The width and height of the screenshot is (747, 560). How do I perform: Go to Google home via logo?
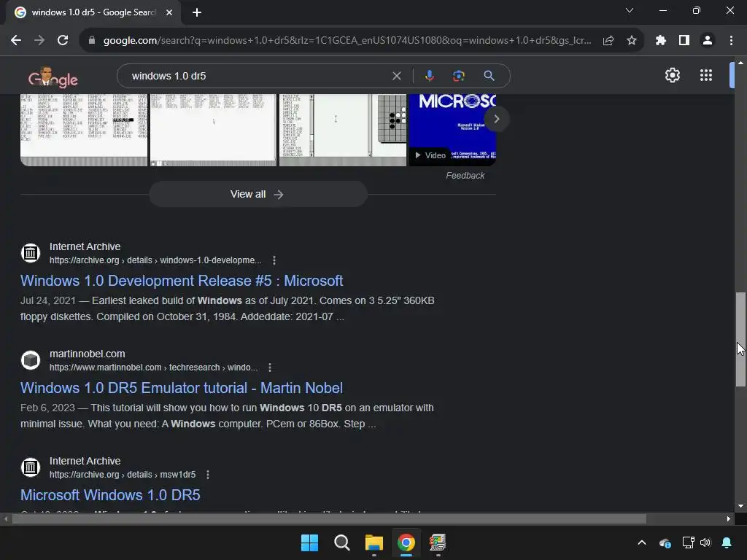pyautogui.click(x=53, y=78)
